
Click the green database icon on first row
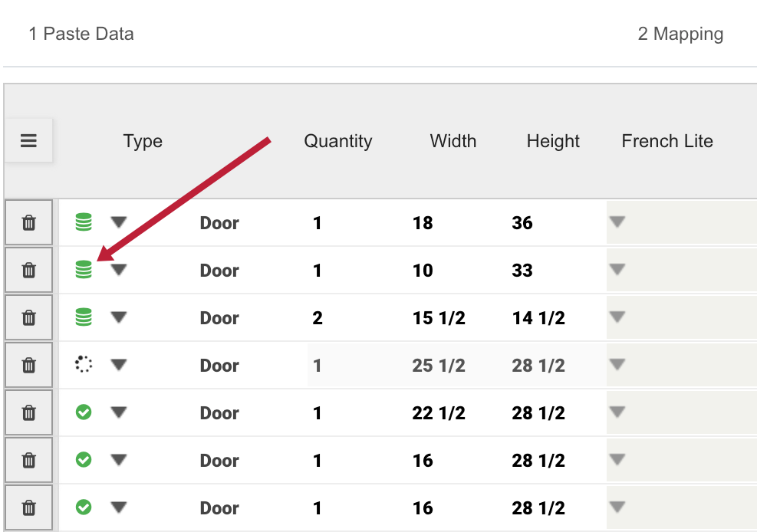[x=84, y=222]
